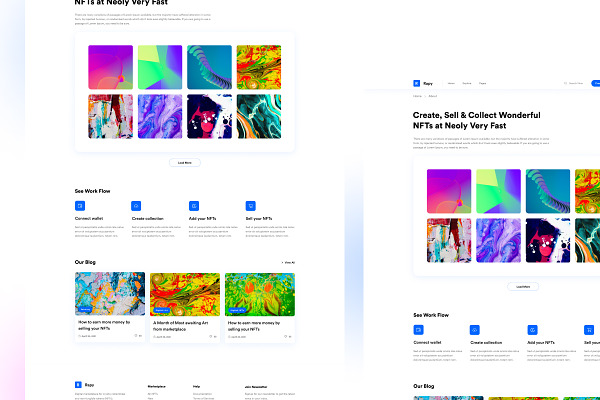The width and height of the screenshot is (600, 400).
Task: Click 'Our Blog' heading on right page
Action: pos(424,386)
